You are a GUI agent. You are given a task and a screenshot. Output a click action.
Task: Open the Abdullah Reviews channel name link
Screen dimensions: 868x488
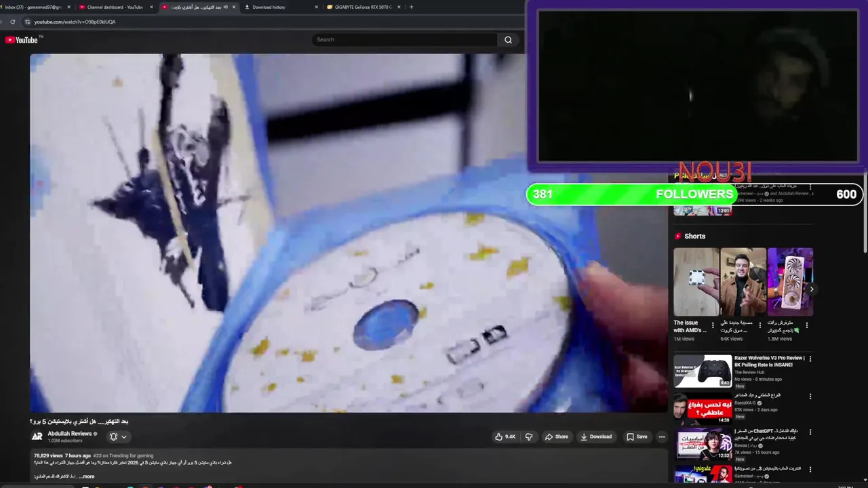click(70, 434)
